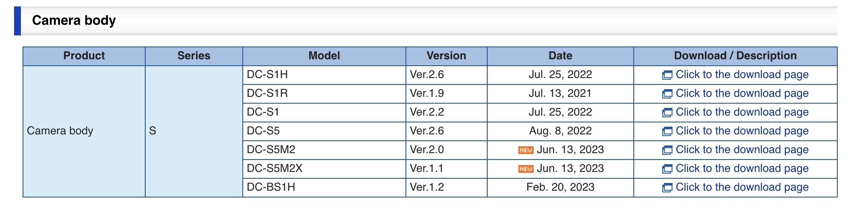Image resolution: width=868 pixels, height=215 pixels.
Task: Open the DC-S1R download page link
Action: tap(742, 93)
